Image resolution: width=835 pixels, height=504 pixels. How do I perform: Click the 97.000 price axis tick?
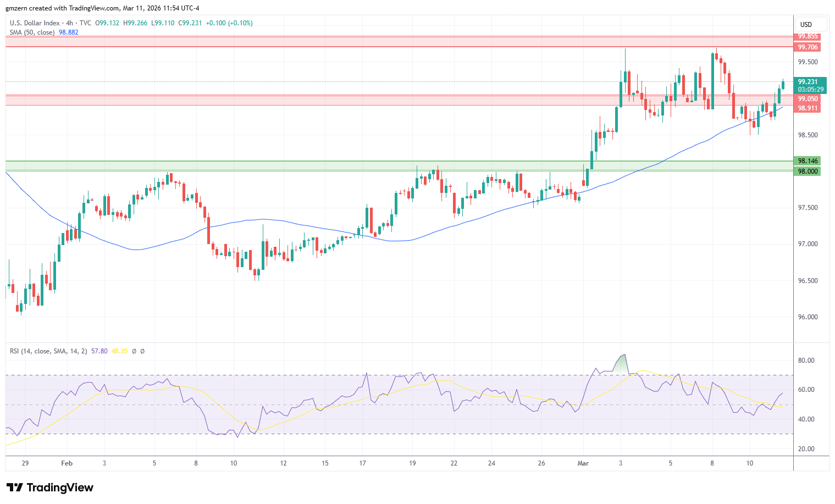[x=808, y=244]
